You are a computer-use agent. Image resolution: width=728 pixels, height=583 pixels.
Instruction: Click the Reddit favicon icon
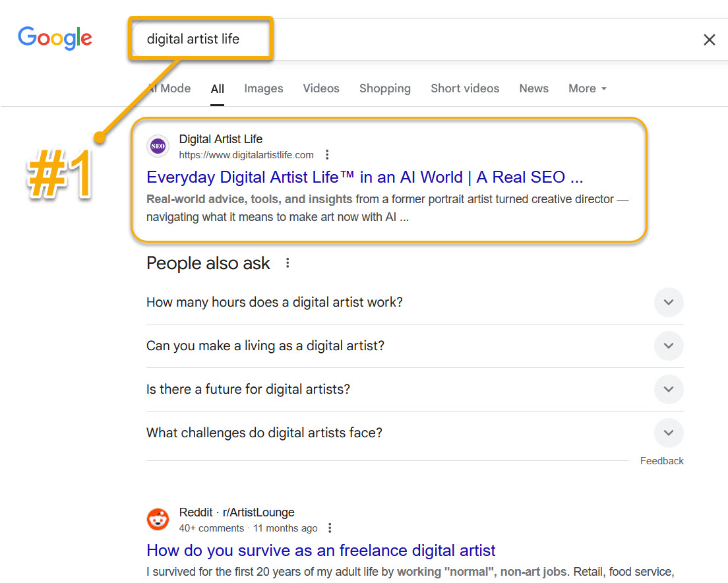pyautogui.click(x=158, y=519)
